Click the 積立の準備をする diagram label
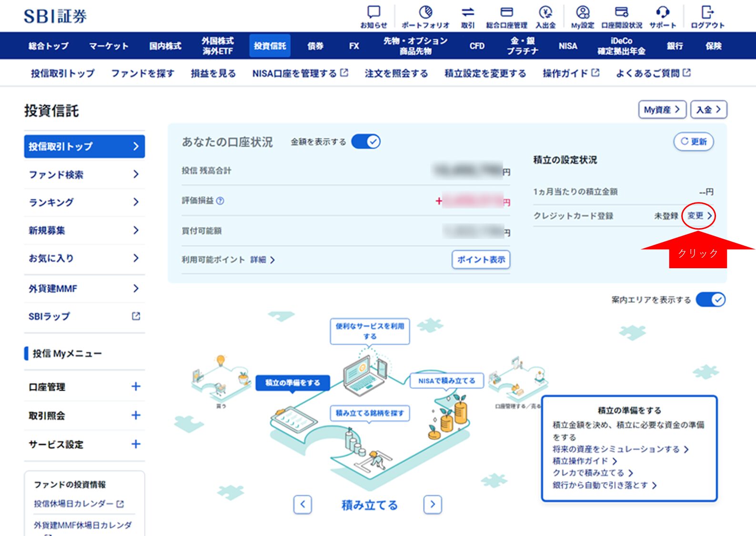756x536 pixels. coord(292,383)
